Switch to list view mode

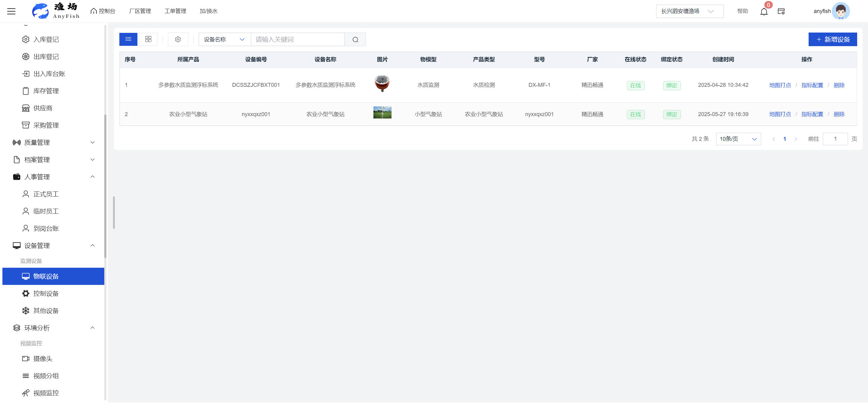click(x=128, y=39)
